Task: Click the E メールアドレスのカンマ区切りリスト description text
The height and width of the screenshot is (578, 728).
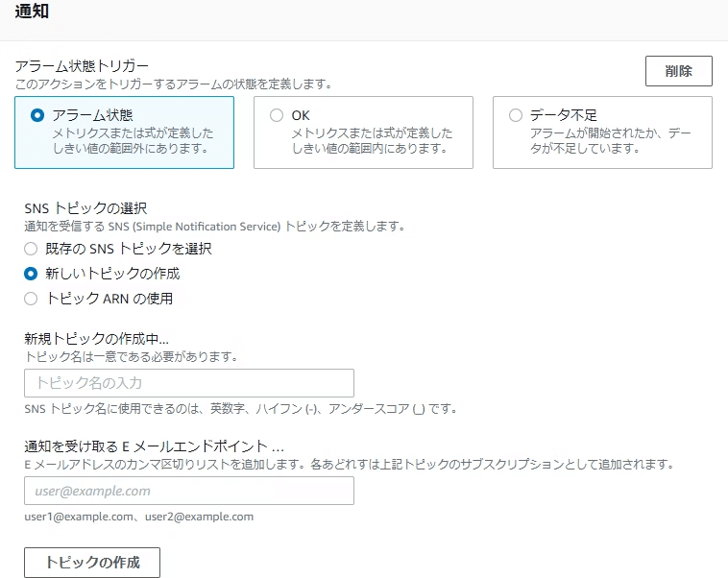Action: [x=350, y=465]
